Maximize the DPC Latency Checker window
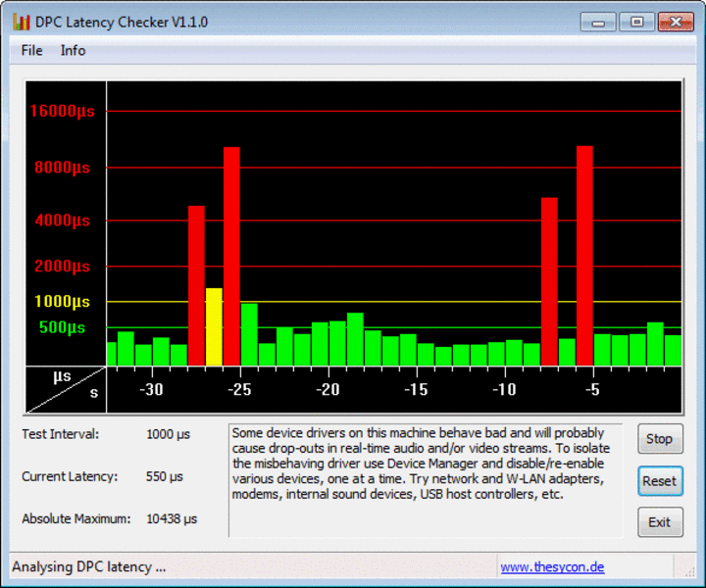Viewport: 706px width, 588px height. point(636,22)
